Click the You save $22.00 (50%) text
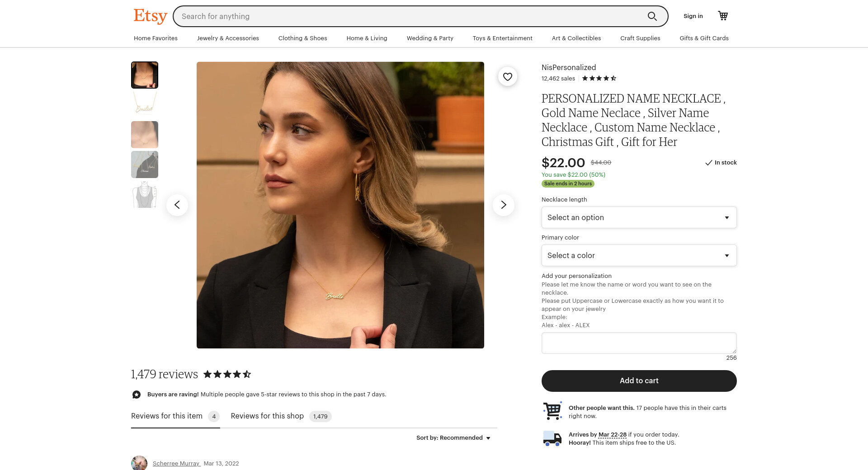This screenshot has height=470, width=868. [573, 175]
